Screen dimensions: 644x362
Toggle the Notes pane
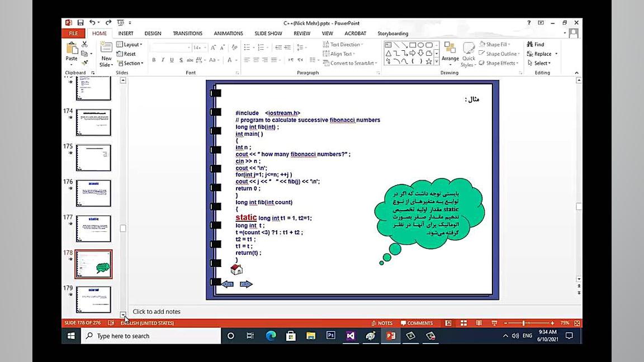382,323
